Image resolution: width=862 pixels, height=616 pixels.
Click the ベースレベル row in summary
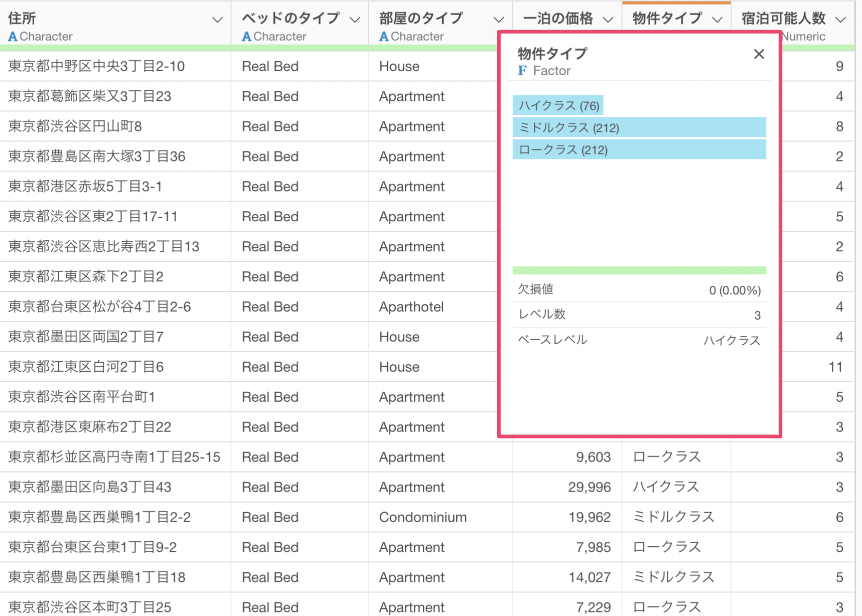coord(639,340)
